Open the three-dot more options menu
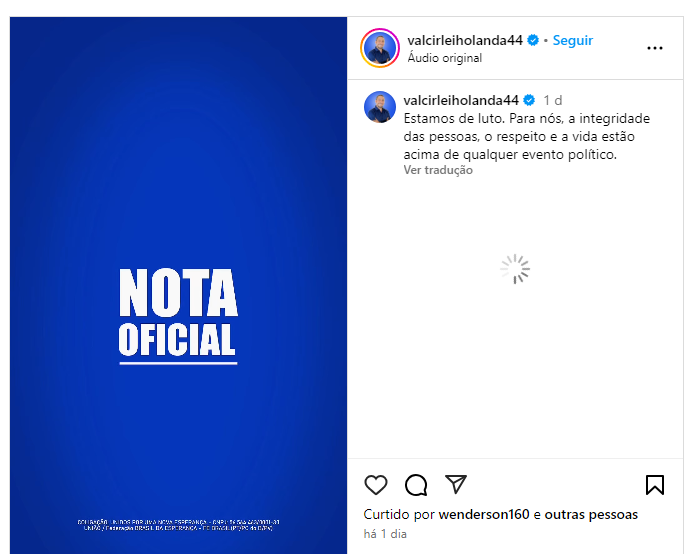 coord(655,48)
